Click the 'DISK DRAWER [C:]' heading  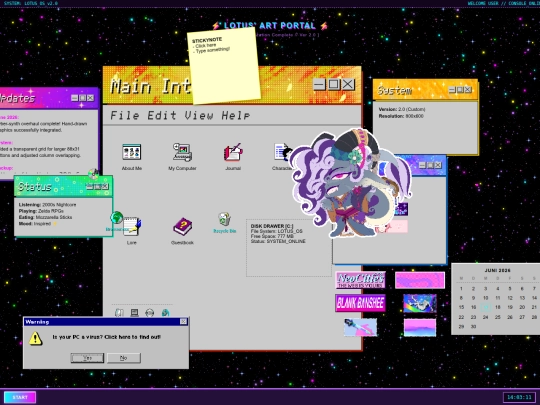(x=272, y=226)
